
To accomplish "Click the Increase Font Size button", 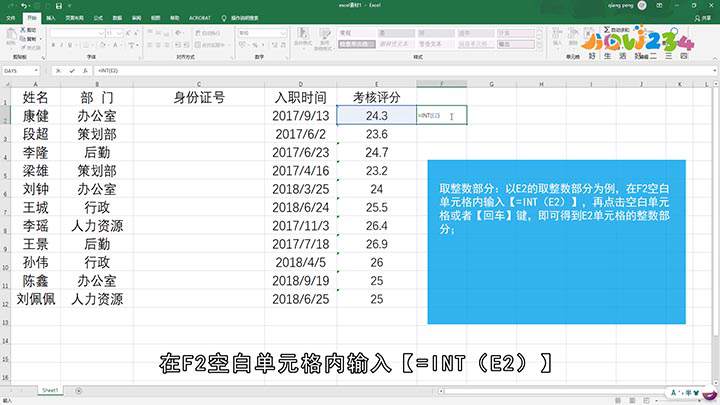I will (128, 33).
